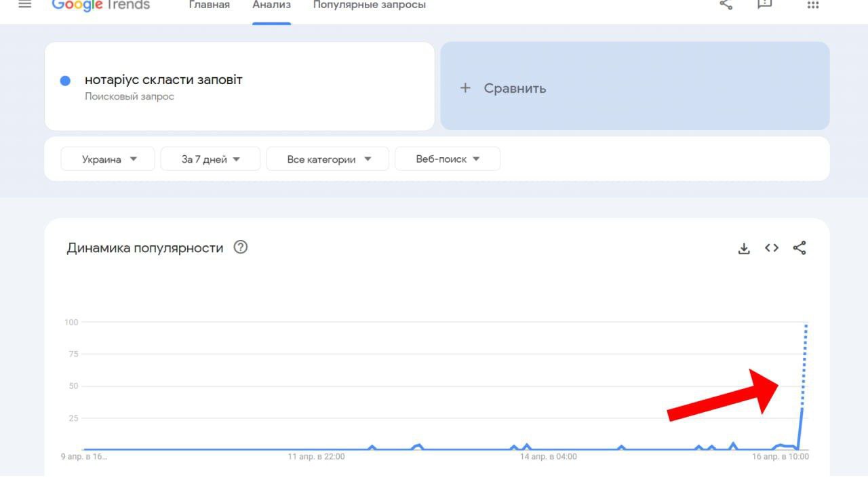Open the hamburger main menu

point(25,4)
